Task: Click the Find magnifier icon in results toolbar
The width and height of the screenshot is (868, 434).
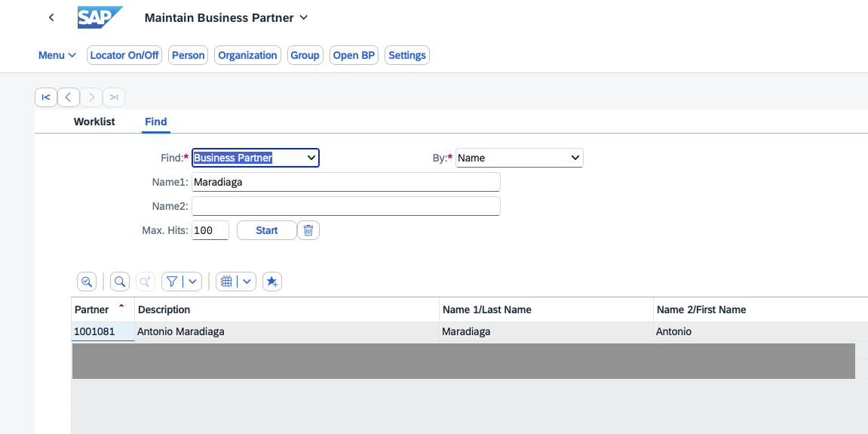Action: [x=120, y=282]
